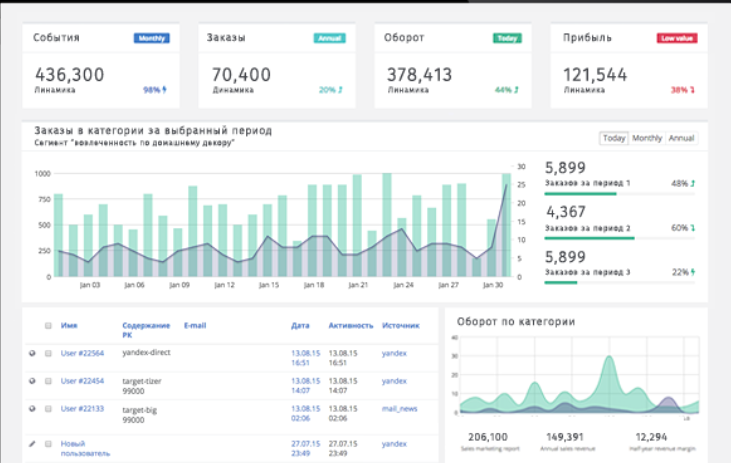731x463 pixels.
Task: Click the pencil edit icon for Новый пользователь
Action: pos(33,443)
